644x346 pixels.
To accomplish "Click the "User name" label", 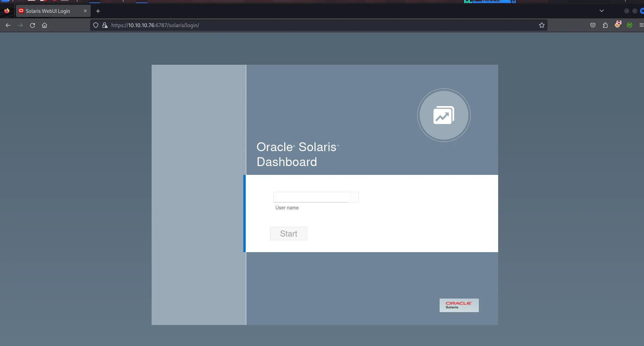I will click(287, 208).
